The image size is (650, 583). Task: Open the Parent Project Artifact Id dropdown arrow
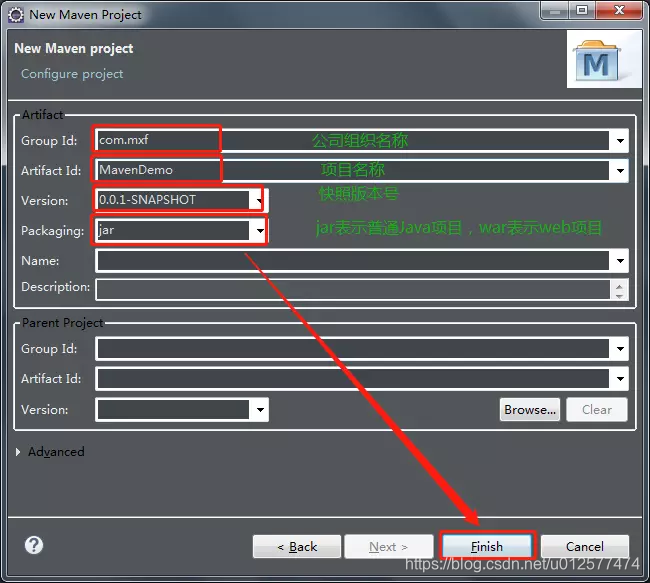(x=620, y=379)
